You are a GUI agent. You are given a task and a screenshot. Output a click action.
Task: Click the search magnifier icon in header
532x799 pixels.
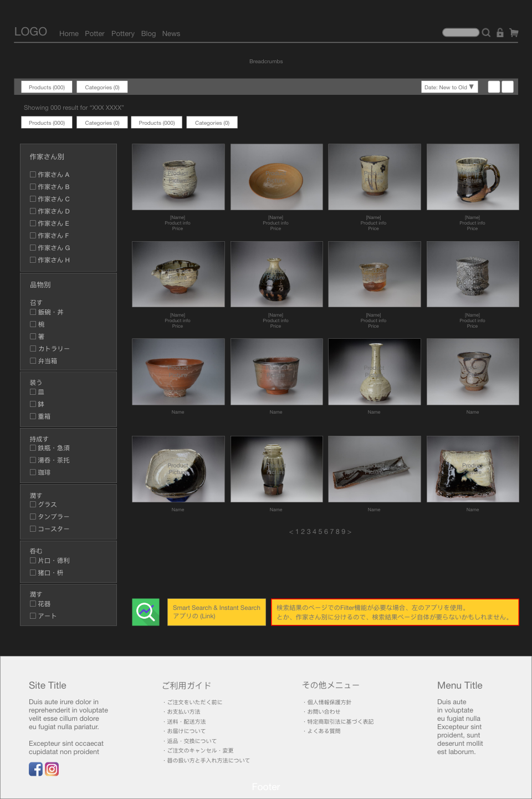click(x=486, y=33)
